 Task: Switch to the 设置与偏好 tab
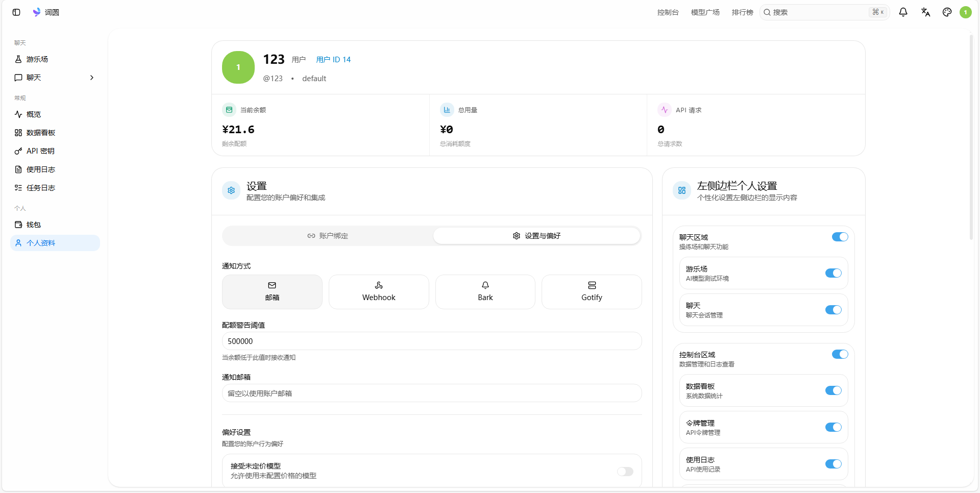[x=536, y=236]
